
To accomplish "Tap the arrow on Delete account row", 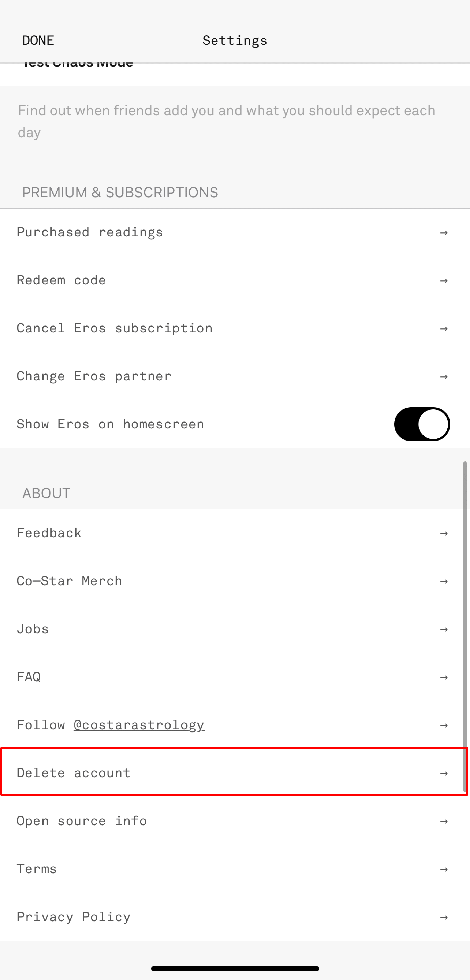I will (x=443, y=773).
